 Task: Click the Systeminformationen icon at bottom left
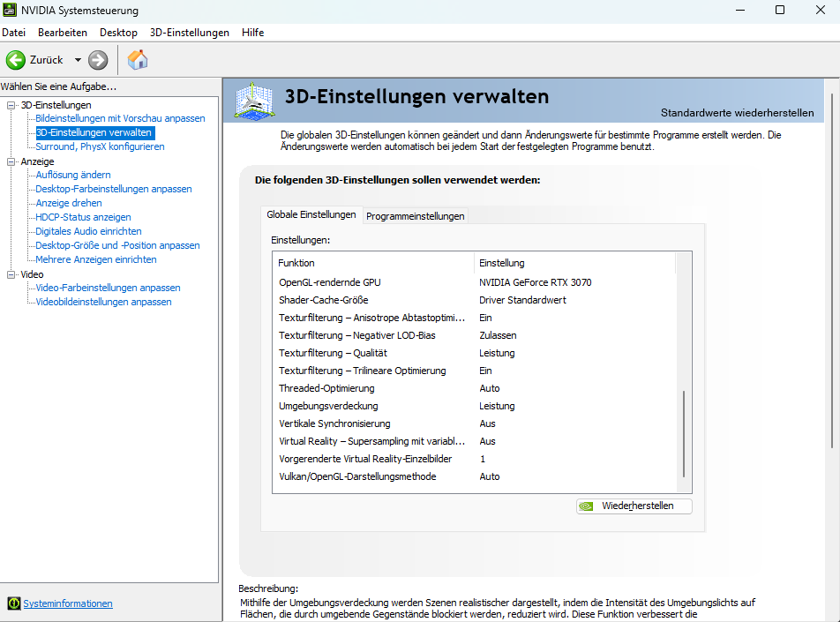[x=13, y=603]
